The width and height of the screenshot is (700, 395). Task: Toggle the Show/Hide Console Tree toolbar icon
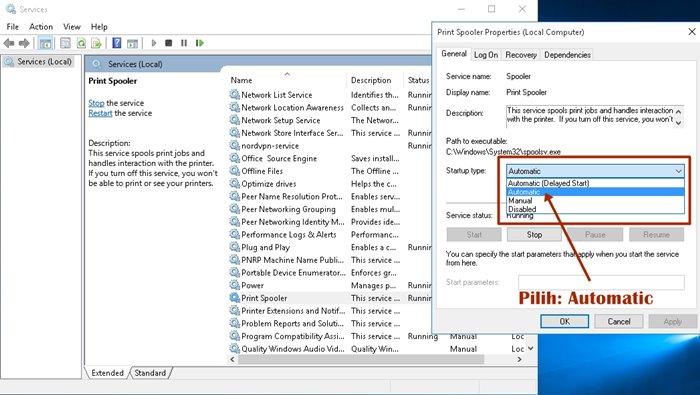[x=45, y=43]
